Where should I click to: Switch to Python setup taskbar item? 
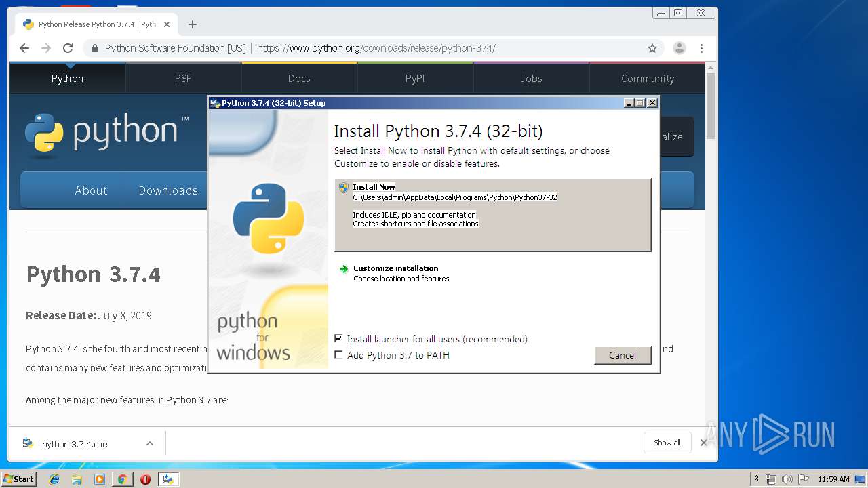coord(167,479)
